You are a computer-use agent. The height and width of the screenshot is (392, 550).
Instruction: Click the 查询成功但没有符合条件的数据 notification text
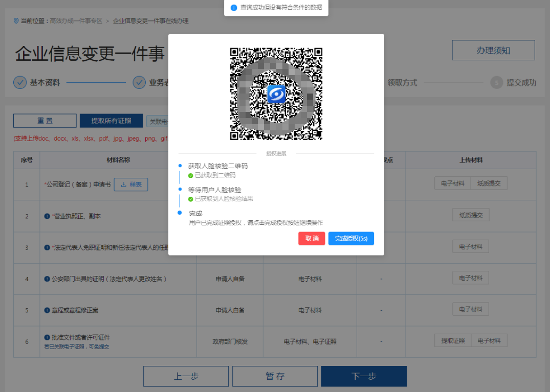pos(281,7)
